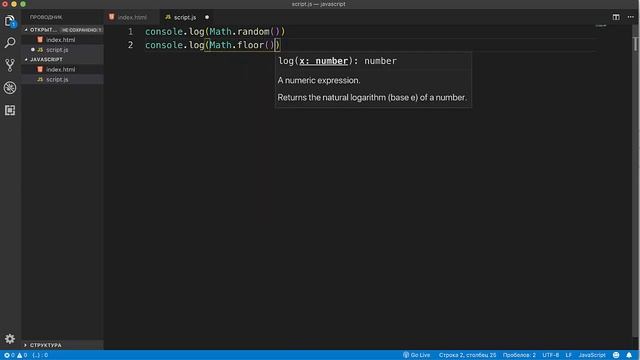Open the Search view icon
Viewport: 640px width, 360px height.
10,42
